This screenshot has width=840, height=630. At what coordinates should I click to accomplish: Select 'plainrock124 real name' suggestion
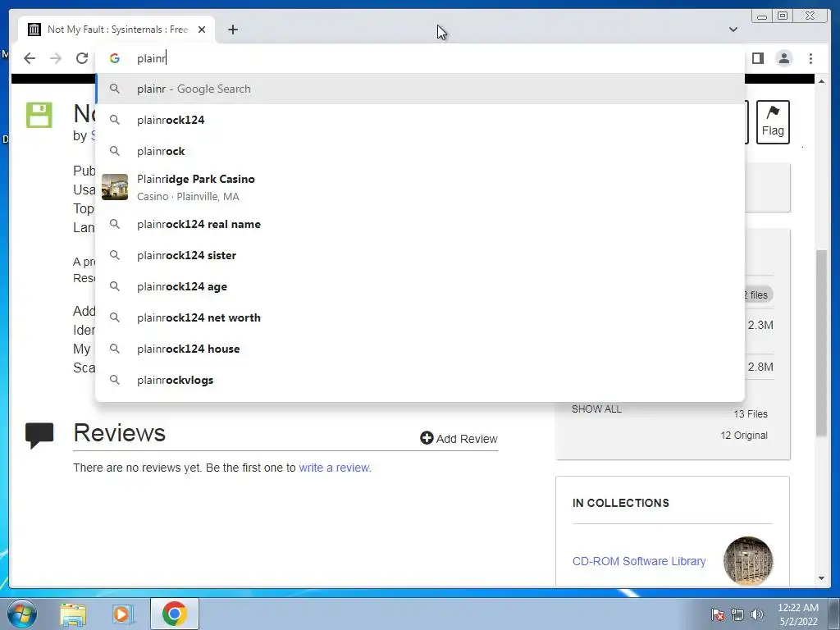tap(420, 224)
